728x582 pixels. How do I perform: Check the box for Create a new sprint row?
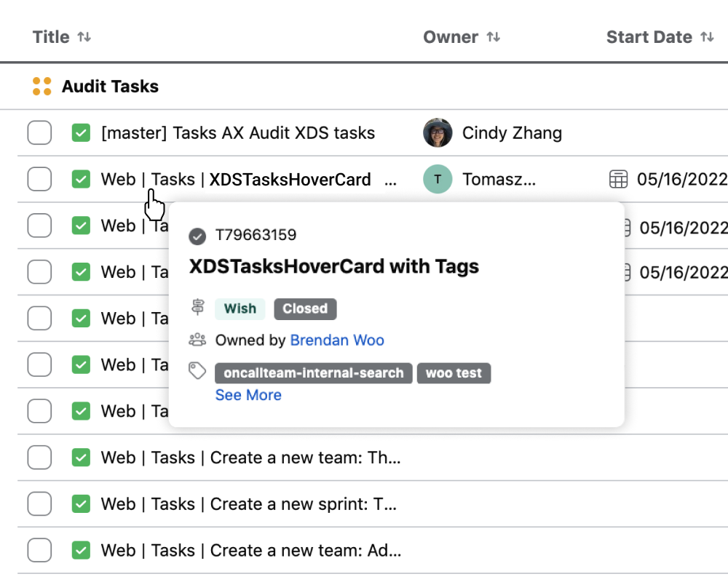click(39, 503)
